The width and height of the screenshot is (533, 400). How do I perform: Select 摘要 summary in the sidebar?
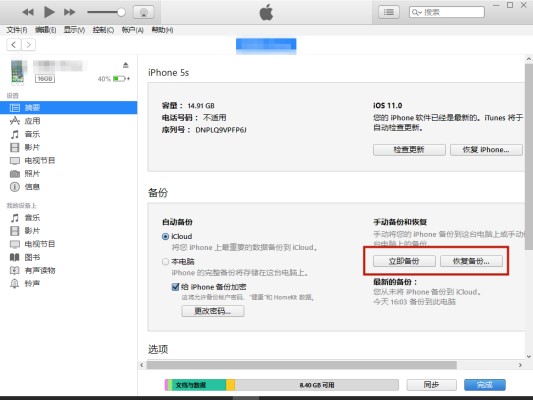pyautogui.click(x=68, y=108)
